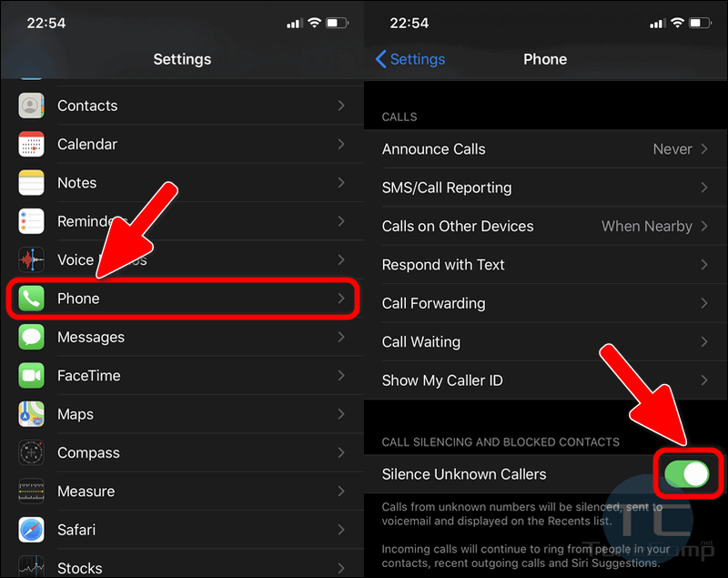Open Call Waiting options
The width and height of the screenshot is (728, 578).
click(545, 341)
